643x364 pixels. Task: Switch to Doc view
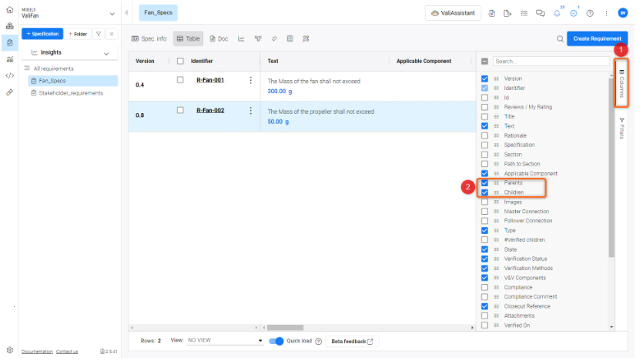coord(219,38)
